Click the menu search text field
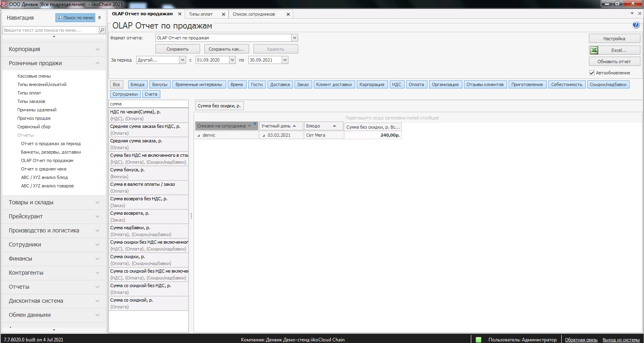The image size is (644, 343). click(50, 30)
